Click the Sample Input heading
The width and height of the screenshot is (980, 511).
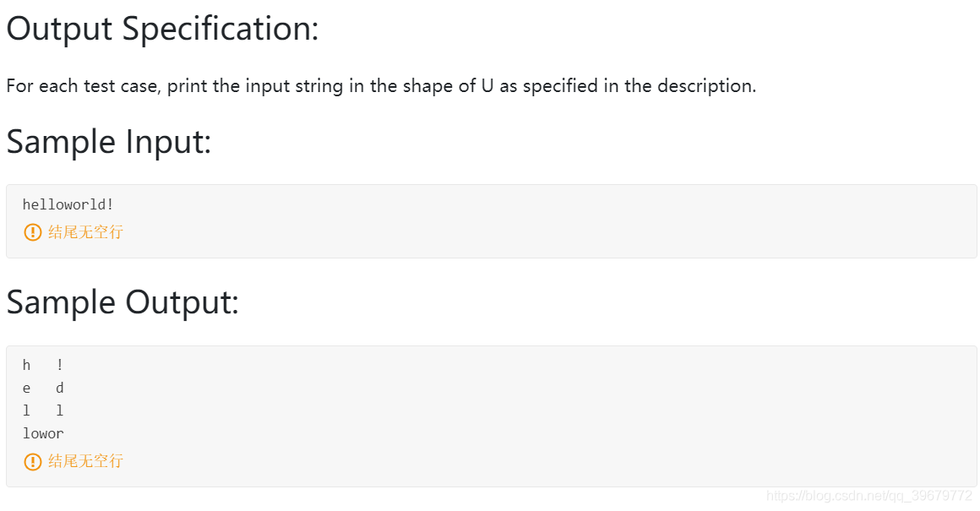(x=109, y=142)
